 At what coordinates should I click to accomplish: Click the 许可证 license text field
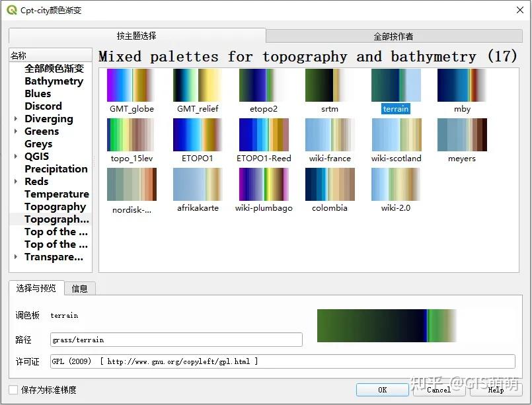click(x=283, y=361)
